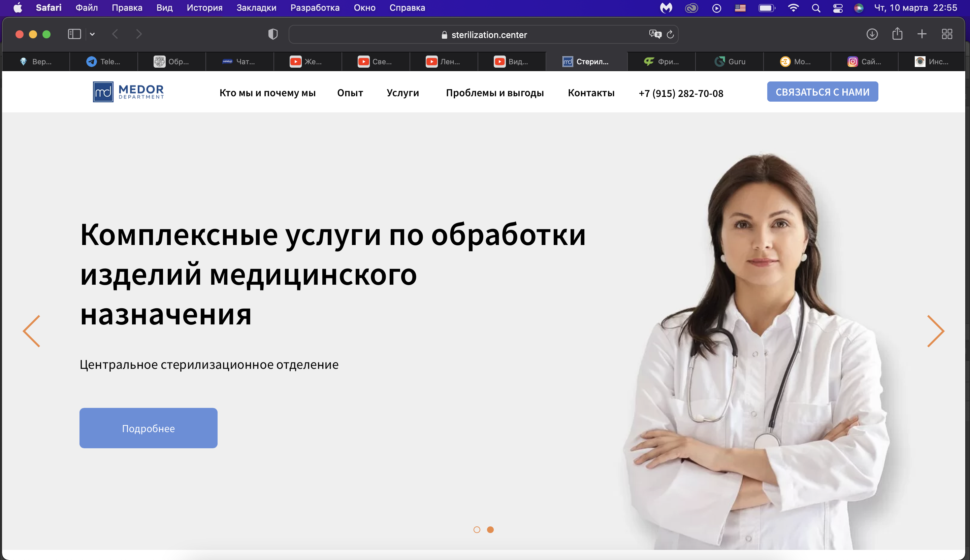Screen dimensions: 970x560
Task: Open the Разработка menu
Action: pos(315,8)
